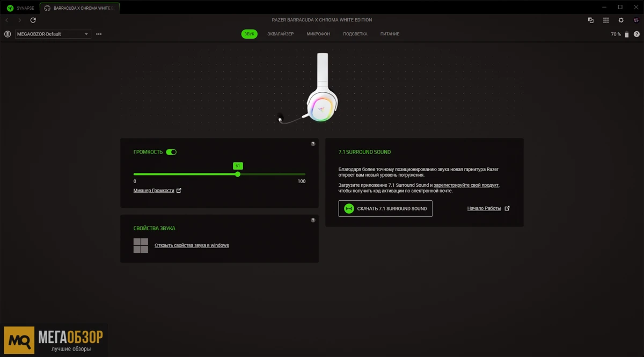Open the profile three-dots options menu

(x=99, y=34)
